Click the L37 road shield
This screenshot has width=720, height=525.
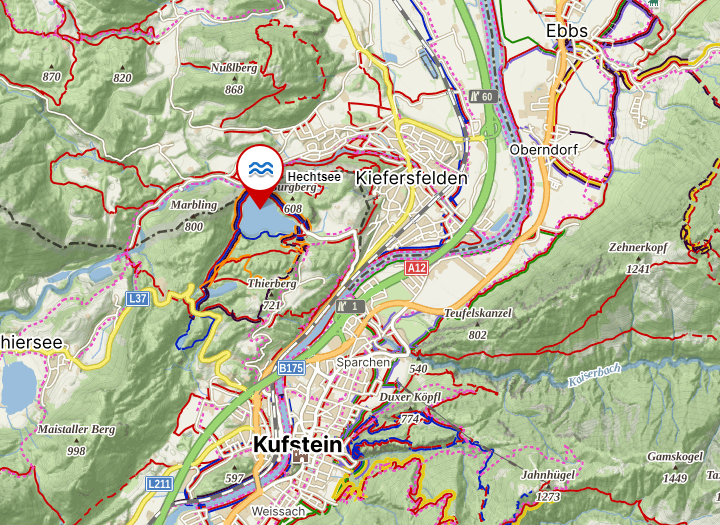pos(137,299)
